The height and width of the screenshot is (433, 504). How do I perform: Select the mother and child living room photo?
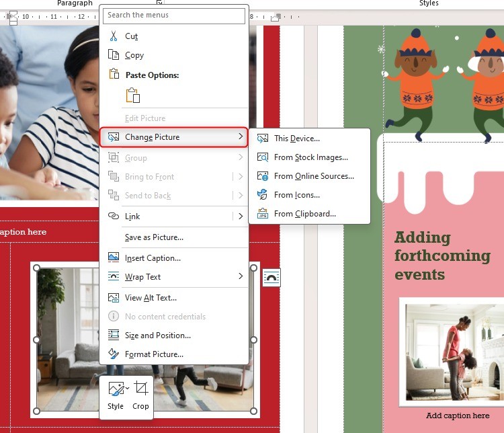coord(454,352)
